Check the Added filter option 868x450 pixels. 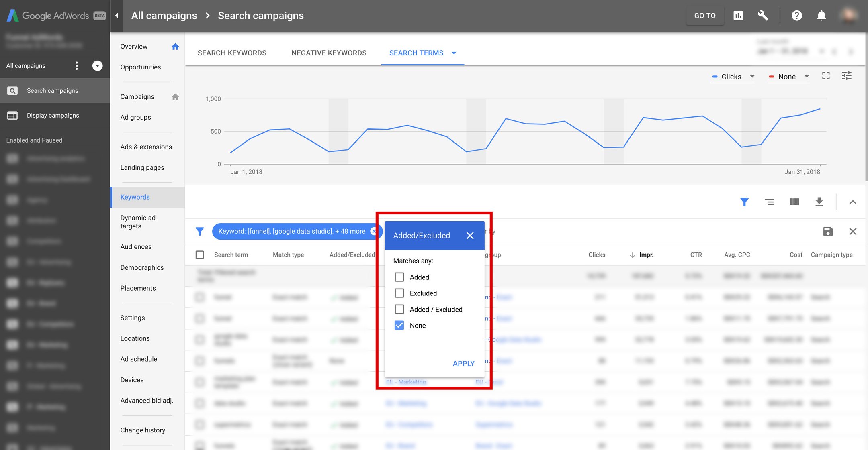tap(399, 277)
